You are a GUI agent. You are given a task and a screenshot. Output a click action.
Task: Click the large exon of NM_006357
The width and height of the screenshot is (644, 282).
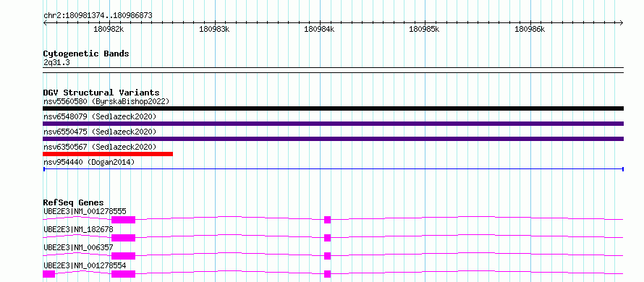pyautogui.click(x=123, y=256)
